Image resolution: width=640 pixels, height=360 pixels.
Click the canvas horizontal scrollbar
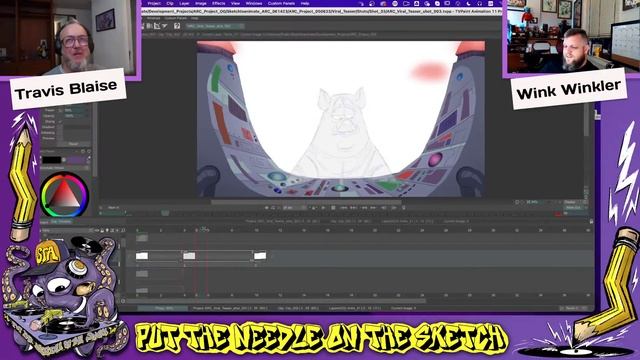306,202
